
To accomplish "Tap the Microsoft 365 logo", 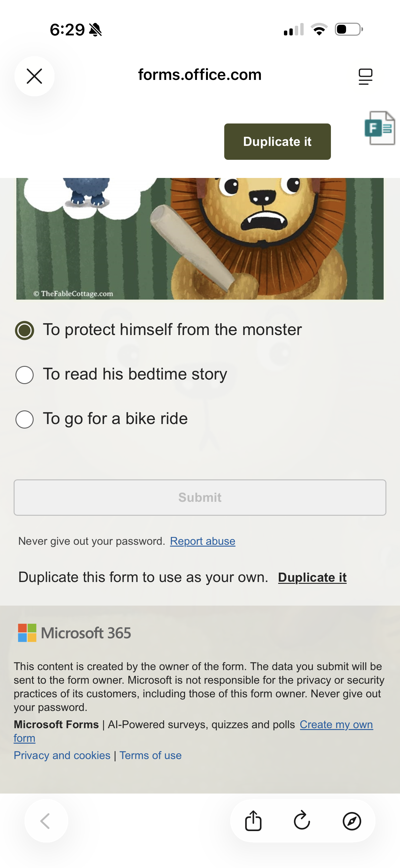I will tap(75, 633).
